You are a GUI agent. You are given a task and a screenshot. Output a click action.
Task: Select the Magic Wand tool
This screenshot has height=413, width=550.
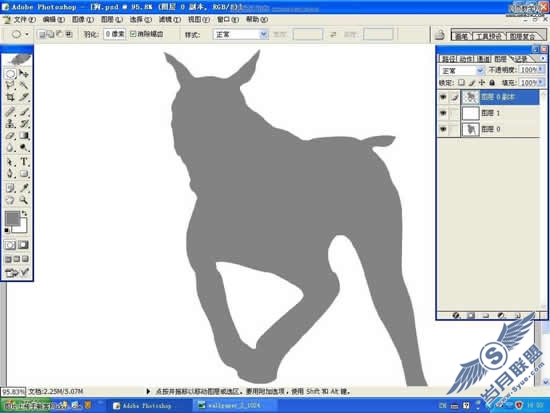coord(24,85)
